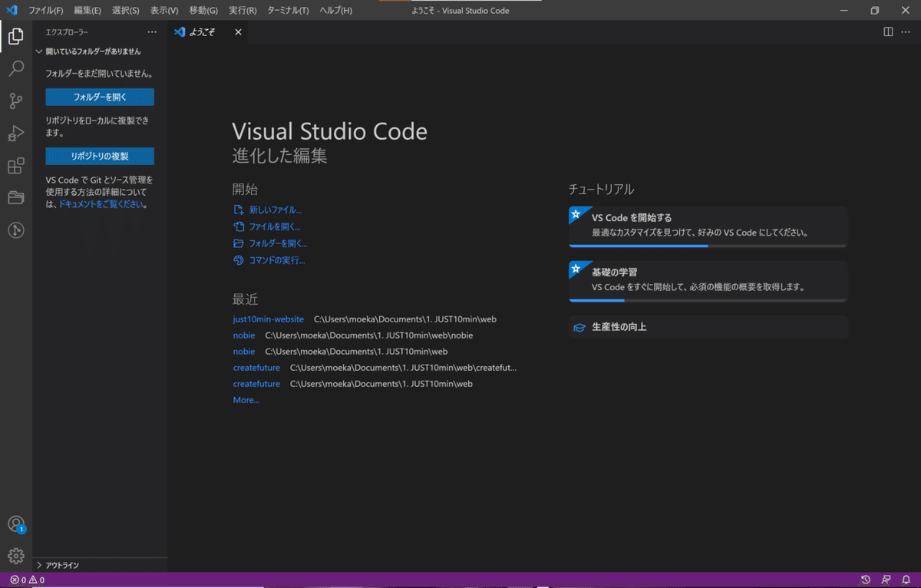921x588 pixels.
Task: Click the split editor right icon
Action: pyautogui.click(x=888, y=32)
